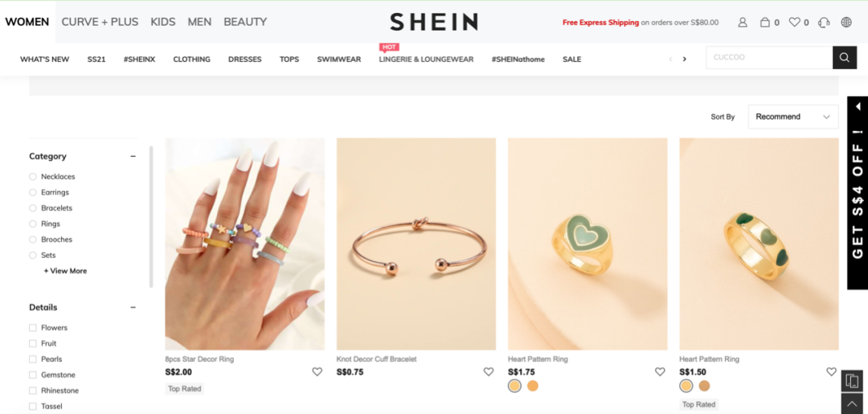Open the wishlist heart in header
The width and height of the screenshot is (868, 414).
794,23
